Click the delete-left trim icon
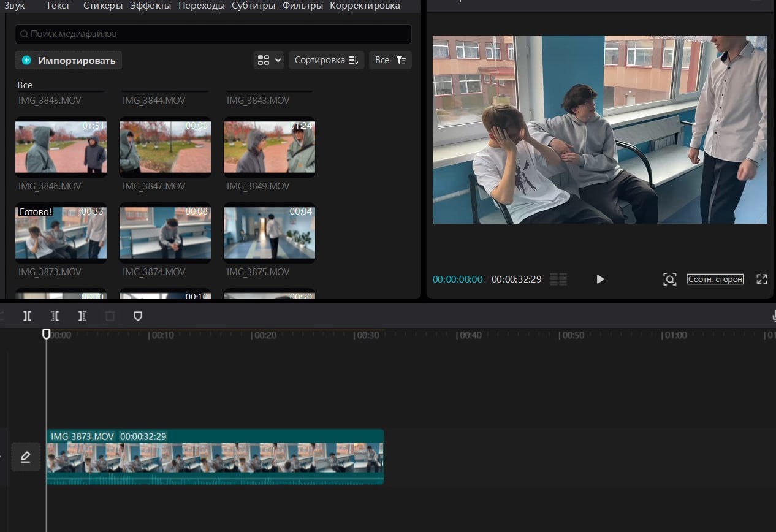Screen dimensions: 776x532 (x=55, y=316)
